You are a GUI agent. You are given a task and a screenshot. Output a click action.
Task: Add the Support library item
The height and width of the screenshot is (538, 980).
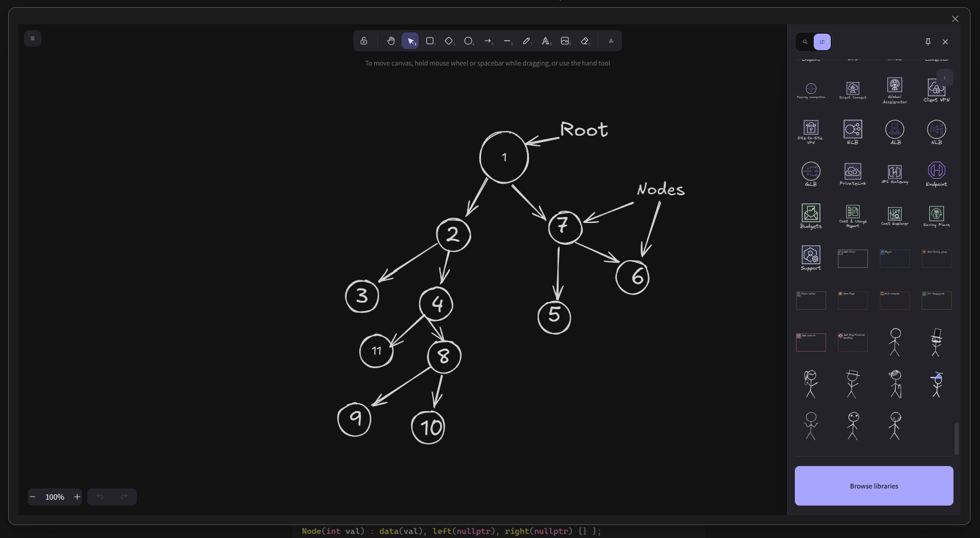[x=811, y=258]
